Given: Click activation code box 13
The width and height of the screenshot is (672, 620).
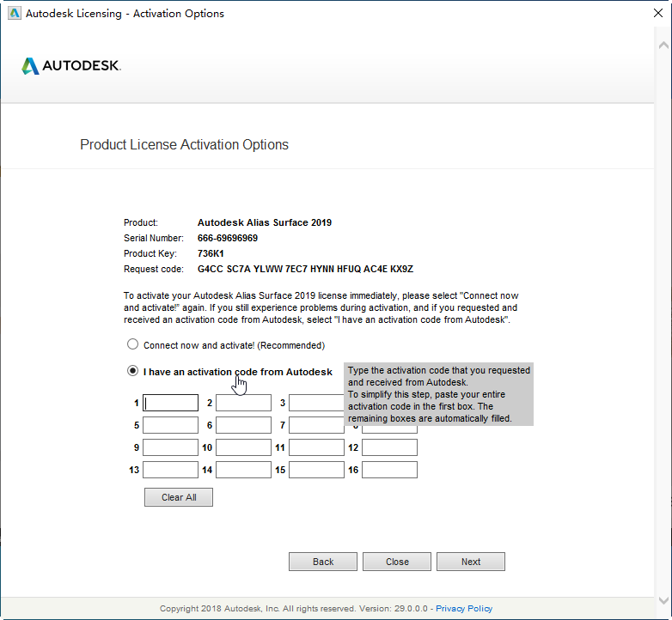Looking at the screenshot, I should click(x=170, y=470).
